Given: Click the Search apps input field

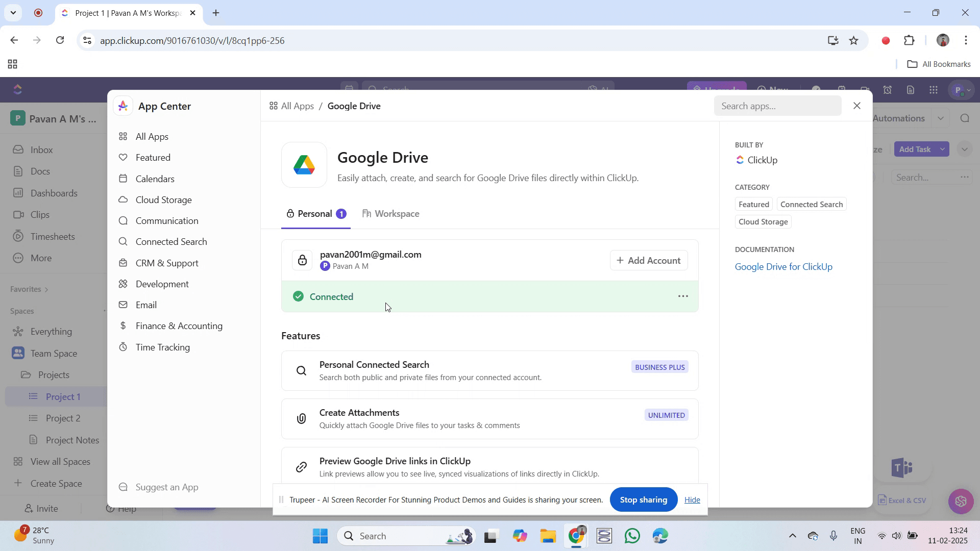Looking at the screenshot, I should (777, 106).
